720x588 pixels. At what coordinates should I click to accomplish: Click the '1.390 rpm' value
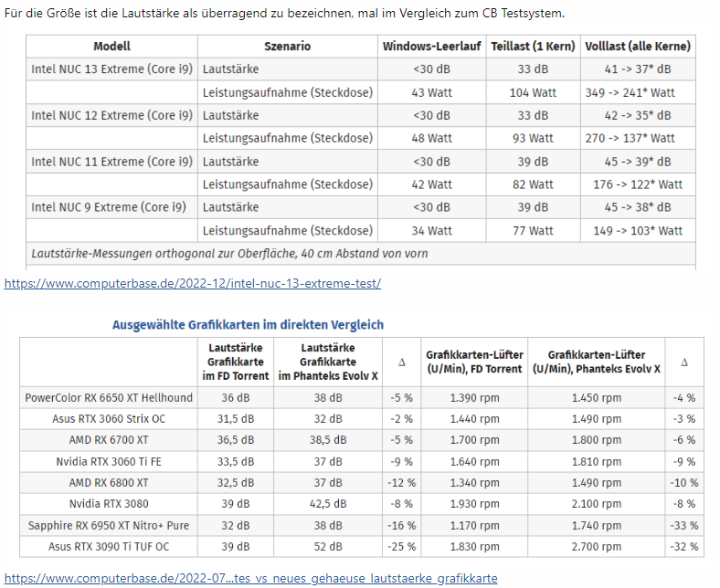point(474,398)
